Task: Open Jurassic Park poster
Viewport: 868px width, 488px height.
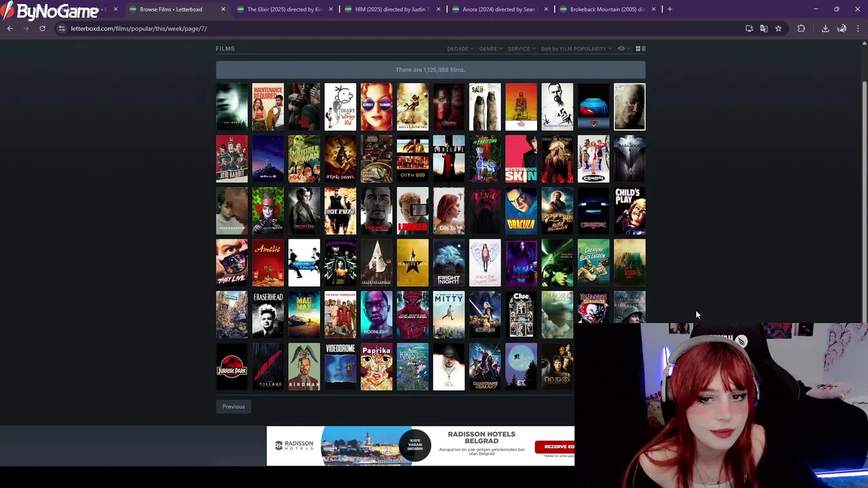Action: coord(232,367)
